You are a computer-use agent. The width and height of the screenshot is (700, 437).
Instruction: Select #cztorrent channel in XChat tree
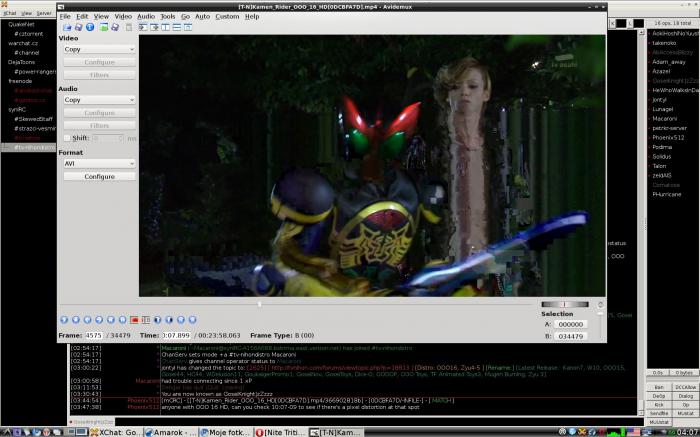pos(29,33)
